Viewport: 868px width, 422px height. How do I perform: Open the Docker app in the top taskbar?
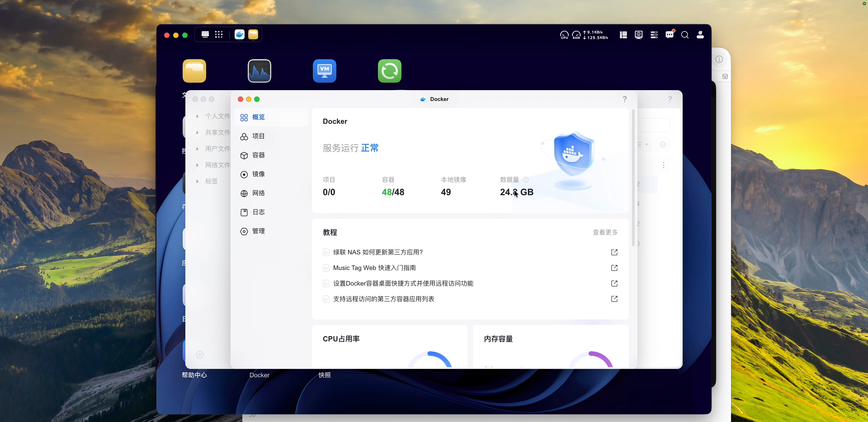click(x=240, y=35)
